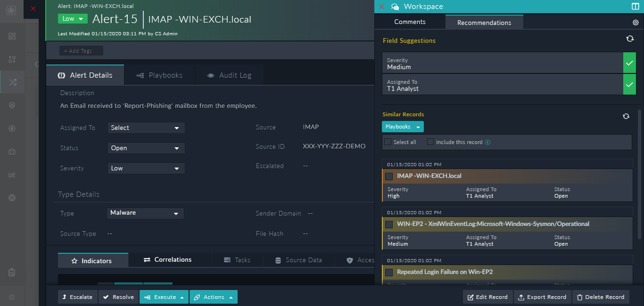
Task: Check the Repeated Login Failure record checkbox
Action: [x=389, y=272]
